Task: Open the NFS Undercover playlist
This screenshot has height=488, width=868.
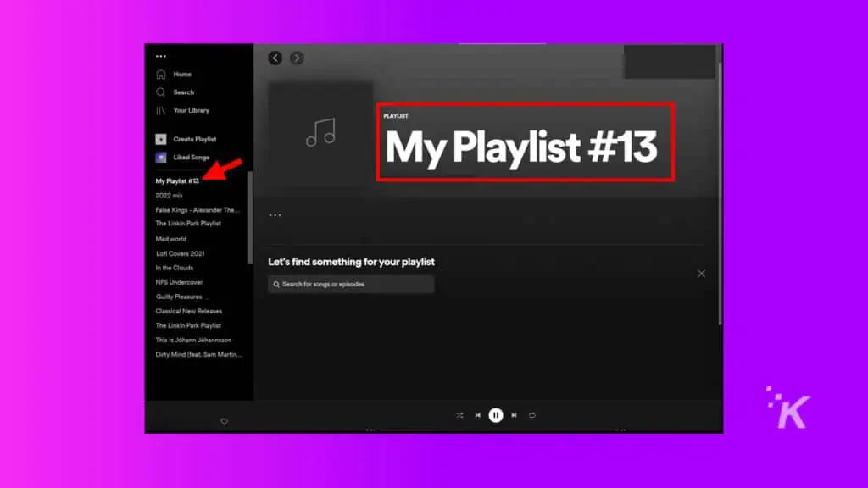Action: [179, 282]
